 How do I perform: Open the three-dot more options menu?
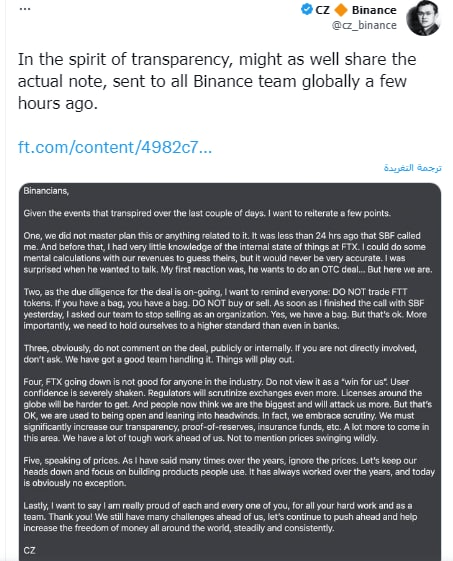(x=24, y=9)
